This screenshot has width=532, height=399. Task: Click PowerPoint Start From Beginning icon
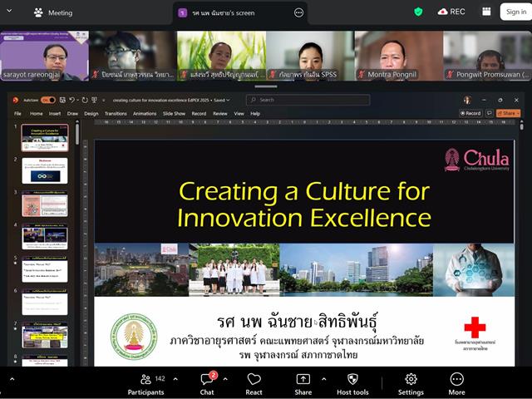(x=94, y=100)
